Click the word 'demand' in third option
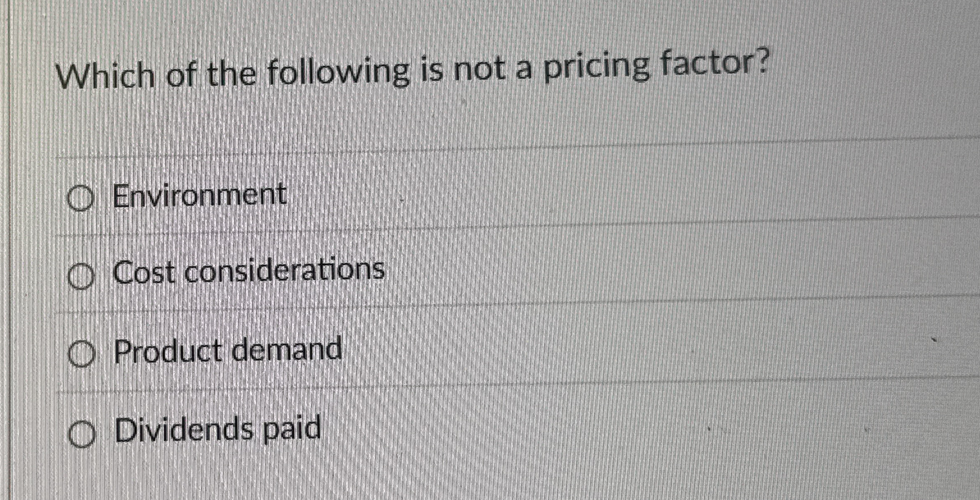980x500 pixels. (x=287, y=349)
